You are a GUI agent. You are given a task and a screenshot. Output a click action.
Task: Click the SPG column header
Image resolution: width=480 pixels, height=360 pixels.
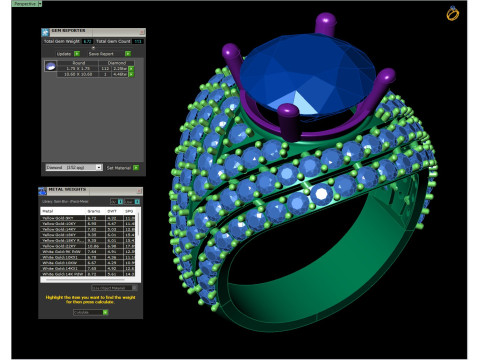click(129, 211)
